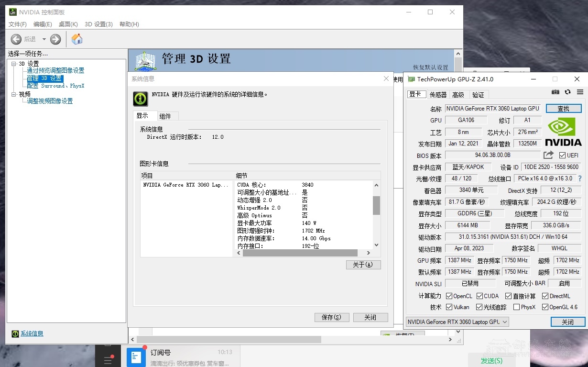The width and height of the screenshot is (588, 367).
Task: Click the details list scroll-down arrow
Action: tap(376, 245)
